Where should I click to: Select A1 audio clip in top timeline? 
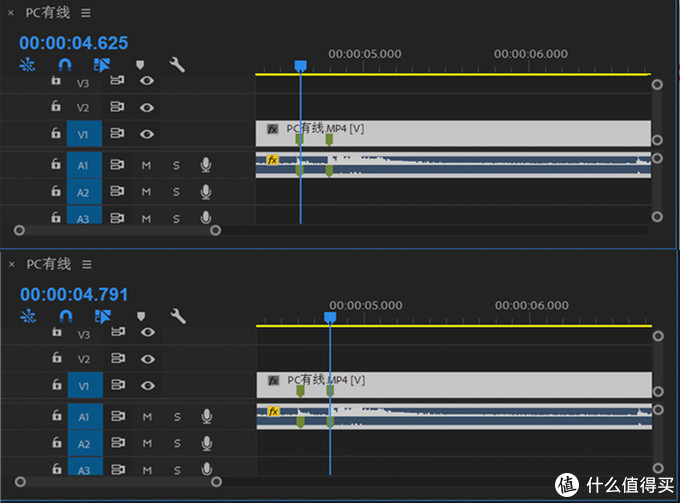coord(453,165)
